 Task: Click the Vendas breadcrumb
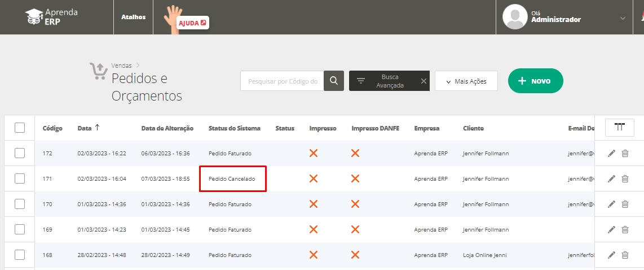point(121,66)
